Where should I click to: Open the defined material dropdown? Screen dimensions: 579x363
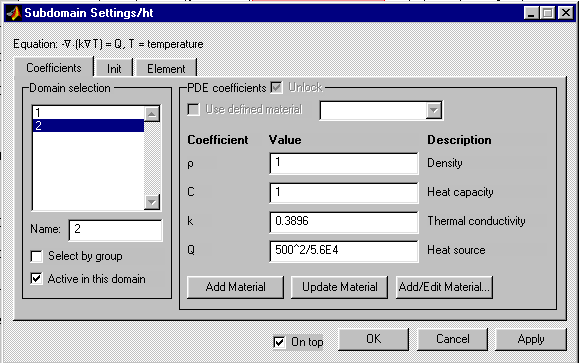434,110
